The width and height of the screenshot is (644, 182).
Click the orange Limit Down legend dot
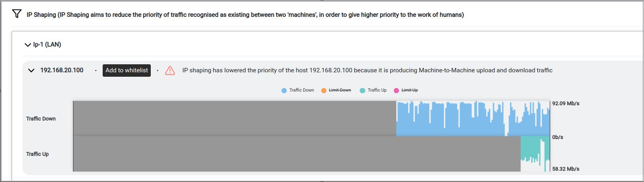[324, 90]
